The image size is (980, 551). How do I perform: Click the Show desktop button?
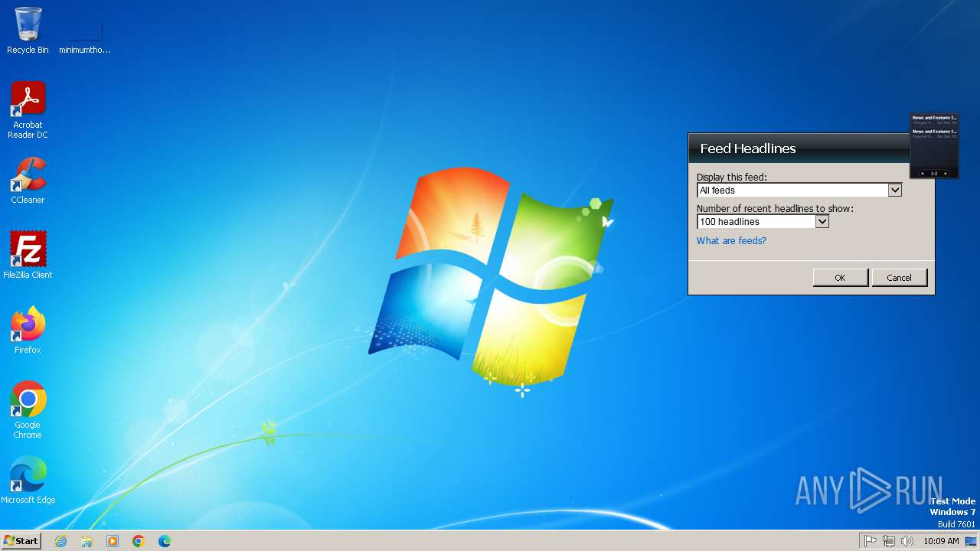[x=971, y=541]
